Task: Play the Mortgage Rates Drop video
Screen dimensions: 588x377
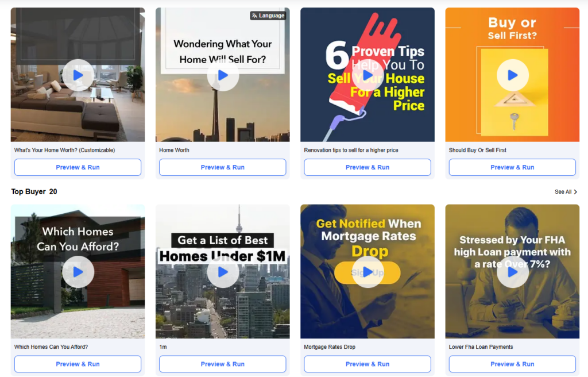Action: coord(367,272)
